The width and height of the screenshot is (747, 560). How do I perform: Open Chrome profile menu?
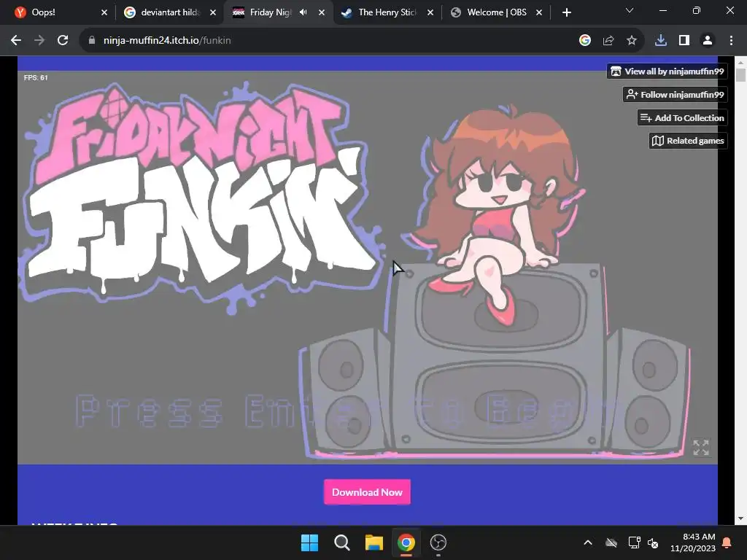point(708,41)
